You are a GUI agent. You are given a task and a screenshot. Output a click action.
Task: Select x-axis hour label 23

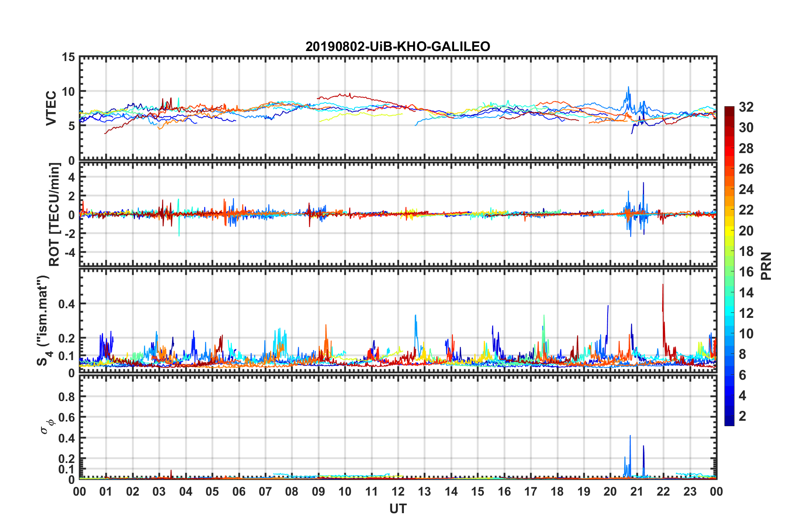pos(690,491)
